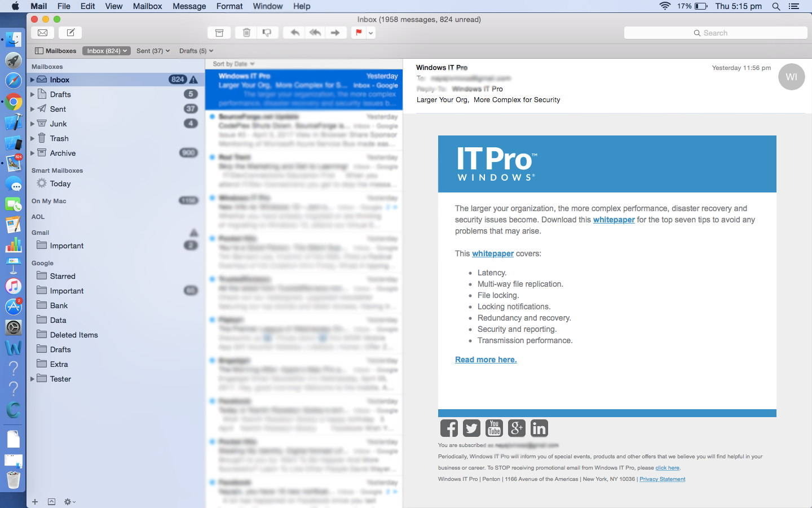Select the Junk mailbox
The image size is (812, 508).
point(115,124)
